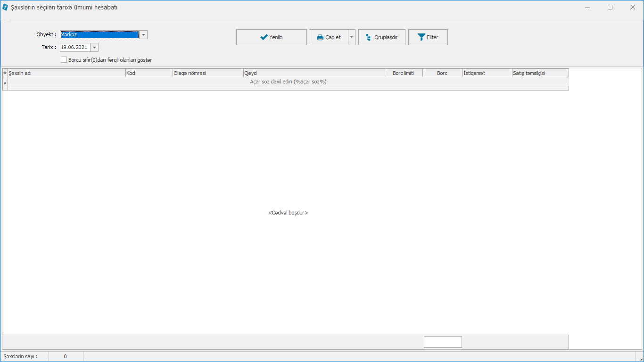Click the Satış təmsilçisi column header
Viewport: 644px width, 362px height.
[540, 73]
